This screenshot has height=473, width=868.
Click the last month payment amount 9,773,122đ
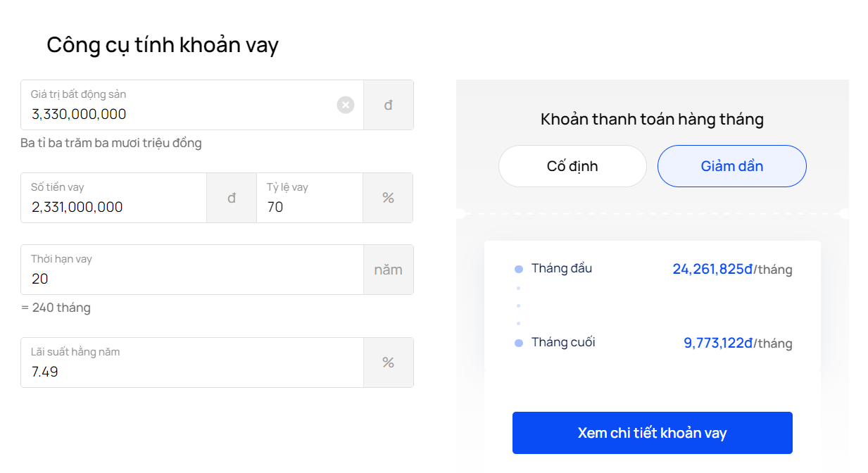coord(718,343)
